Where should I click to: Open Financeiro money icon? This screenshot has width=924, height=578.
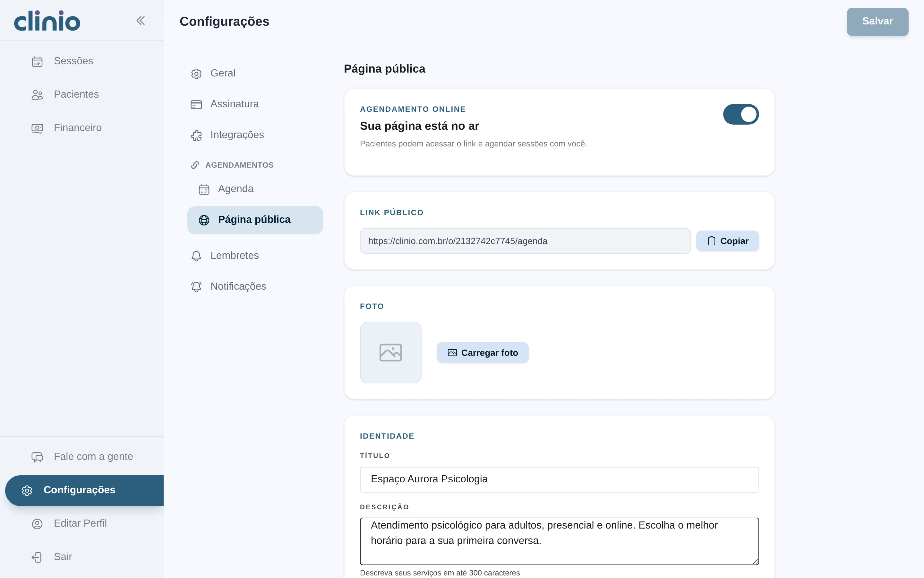37,128
